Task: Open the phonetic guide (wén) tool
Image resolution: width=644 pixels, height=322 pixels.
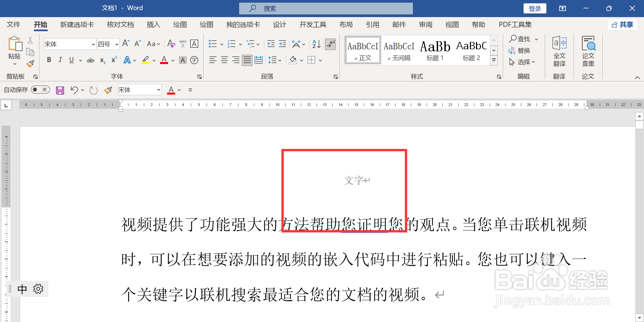Action: pos(183,44)
